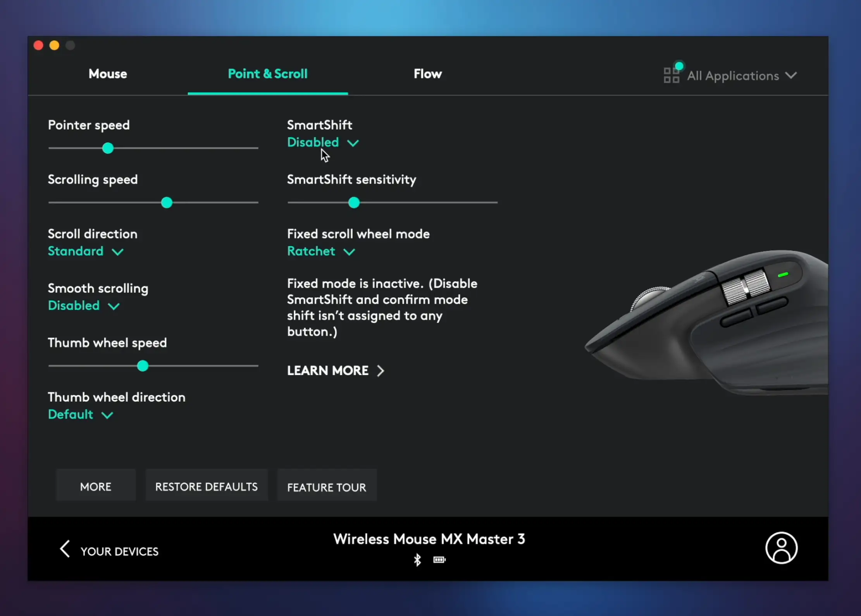The image size is (861, 616).
Task: Click the Bluetooth connection status icon
Action: point(417,560)
